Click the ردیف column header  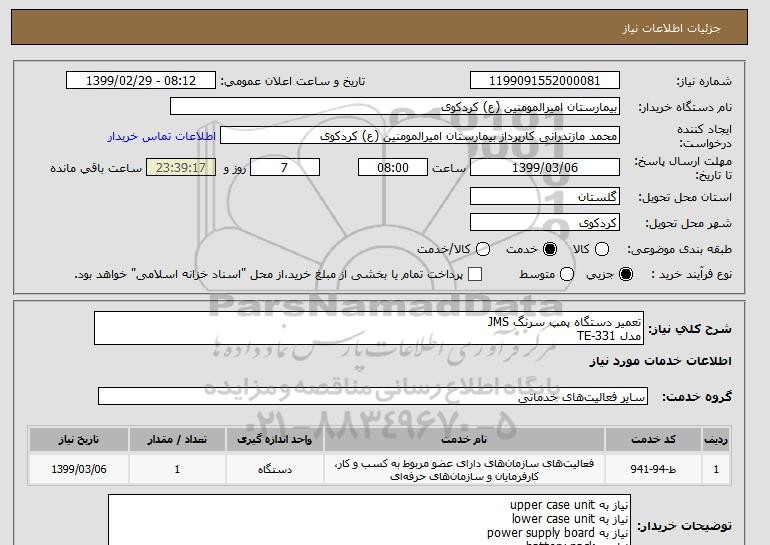[716, 439]
